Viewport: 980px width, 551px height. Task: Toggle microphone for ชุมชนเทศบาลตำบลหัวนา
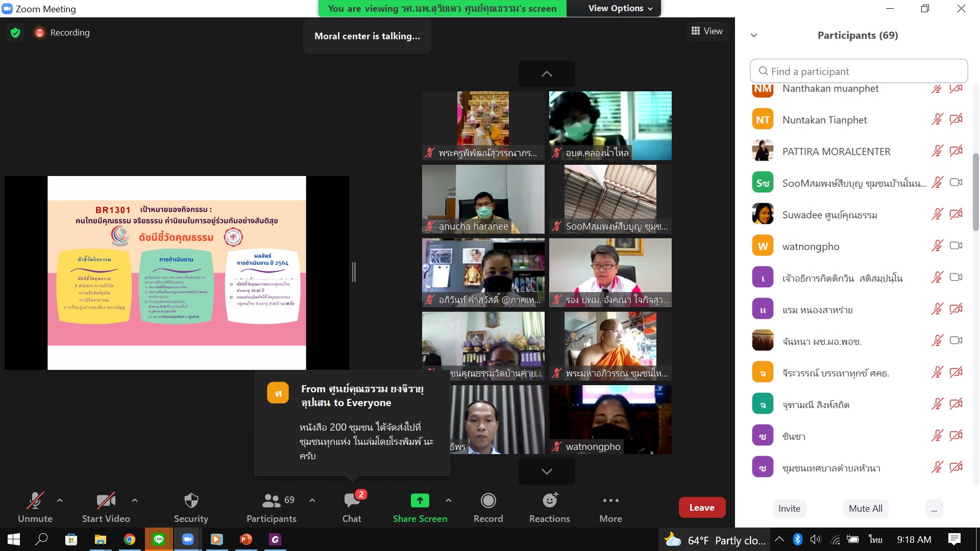[937, 467]
